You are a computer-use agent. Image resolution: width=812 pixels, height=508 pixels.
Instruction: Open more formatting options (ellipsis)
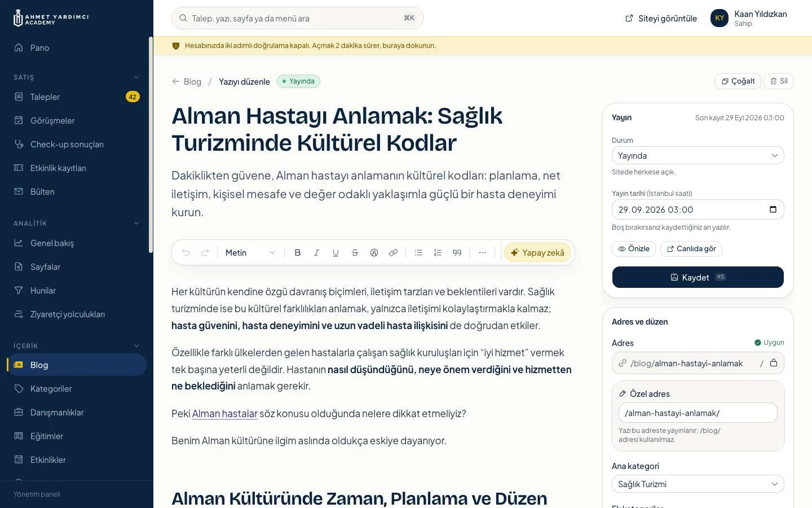482,253
